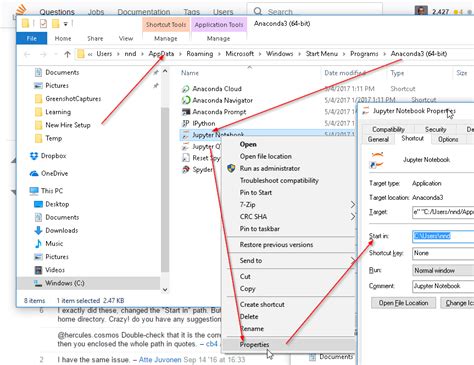
Task: Open the Music folder icon
Action: click(38, 244)
